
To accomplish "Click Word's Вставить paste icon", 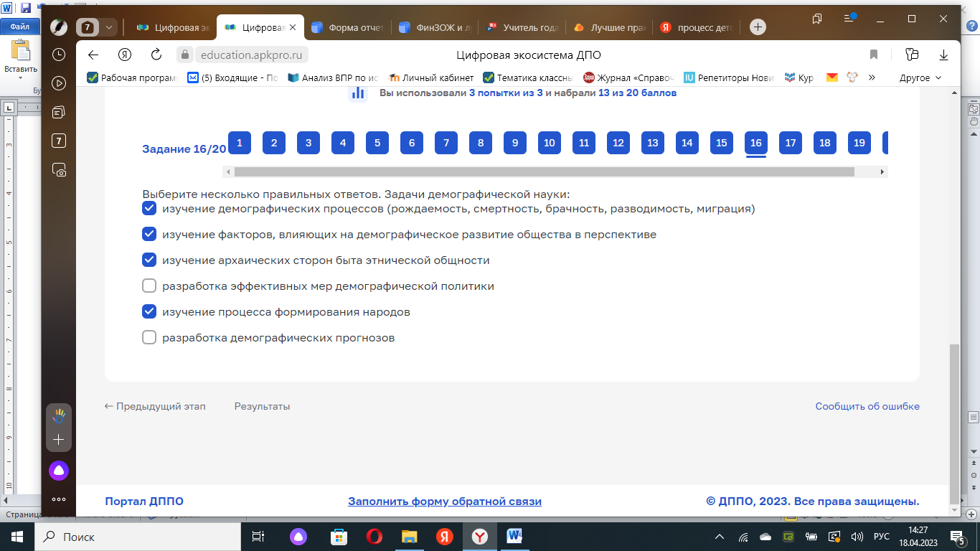I will point(21,51).
